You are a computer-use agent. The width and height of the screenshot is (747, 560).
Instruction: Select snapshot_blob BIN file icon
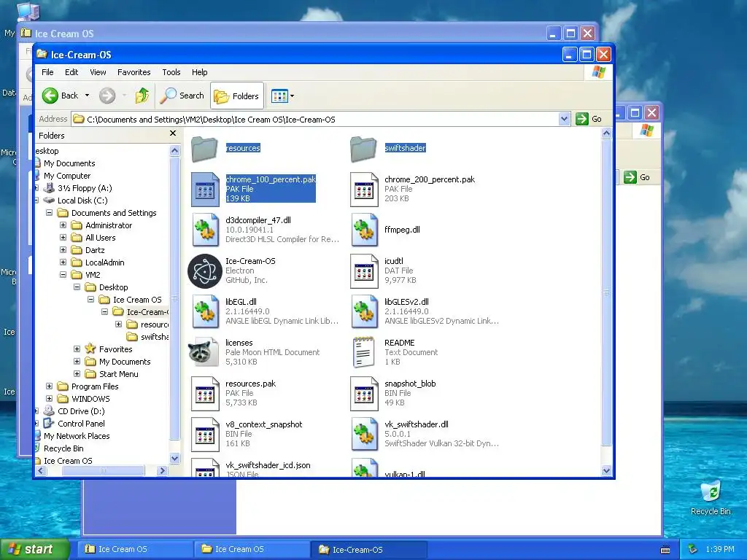(x=365, y=393)
